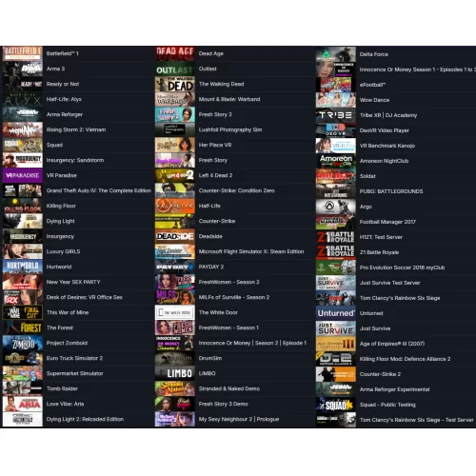Image resolution: width=476 pixels, height=476 pixels.
Task: Click 'Stranded & Naked Demo' entry
Action: click(x=229, y=388)
